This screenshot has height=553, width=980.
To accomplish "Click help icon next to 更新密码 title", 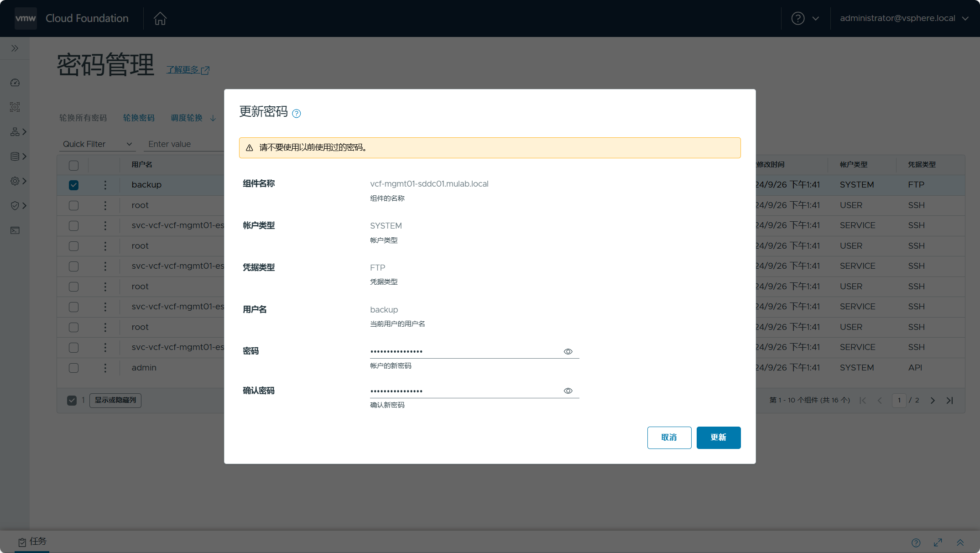I will (x=297, y=114).
